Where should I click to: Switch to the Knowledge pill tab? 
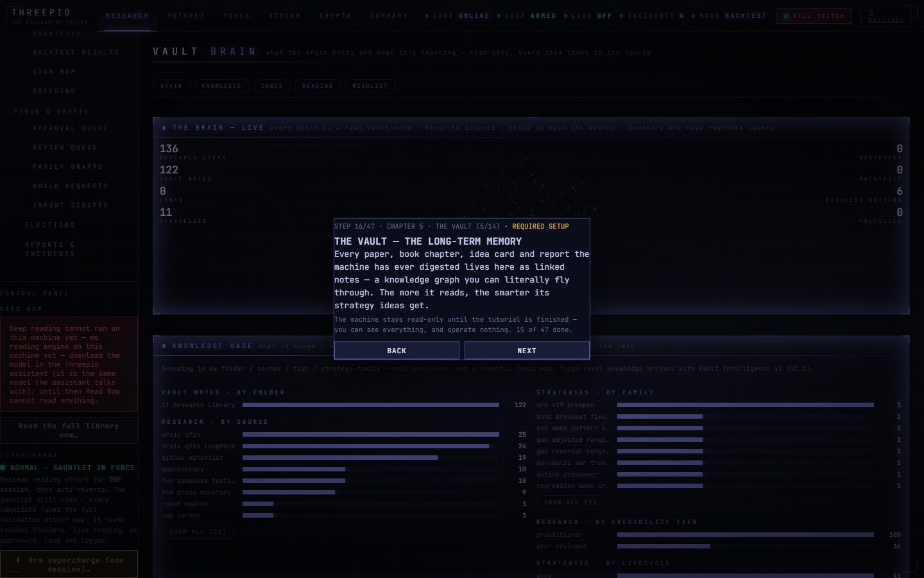pos(222,86)
